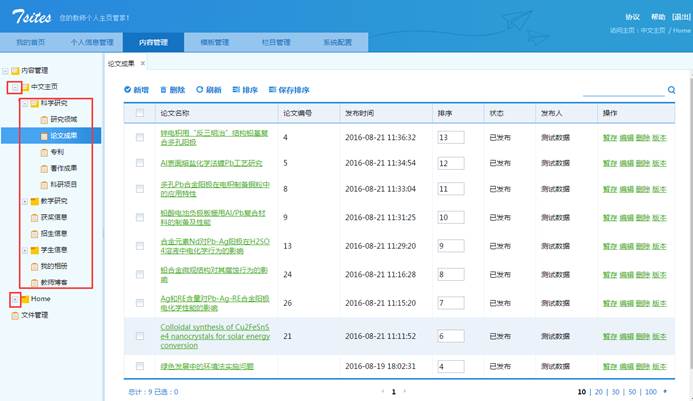The height and width of the screenshot is (401, 693).
Task: Tick the select-all checkbox in table header
Action: click(140, 113)
